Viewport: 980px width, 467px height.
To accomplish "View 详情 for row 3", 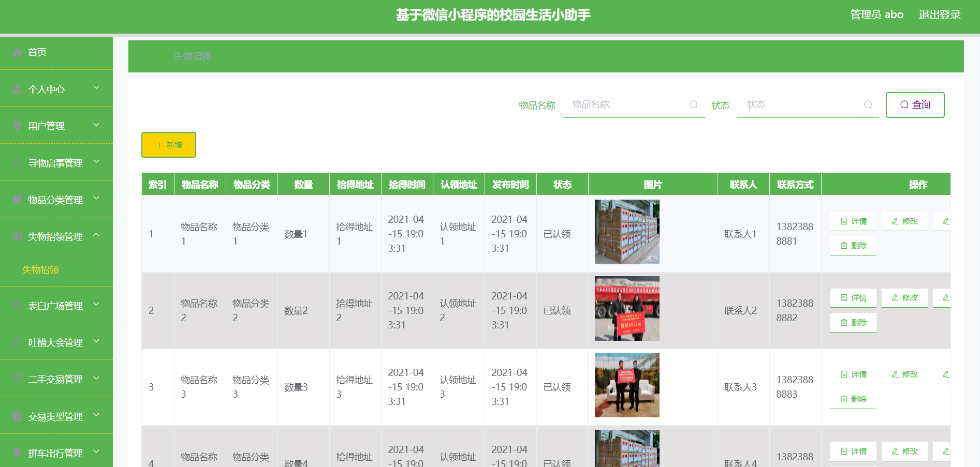I will click(853, 374).
